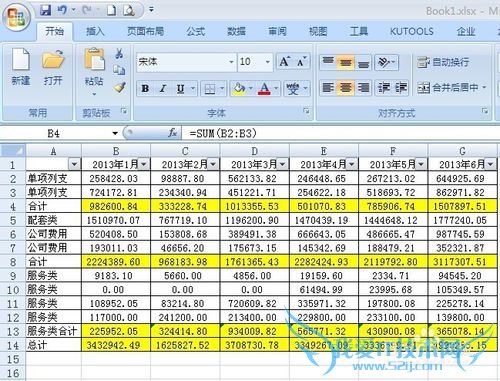Save the workbook from Quick Access Toolbar
The height and width of the screenshot is (381, 500).
click(46, 10)
